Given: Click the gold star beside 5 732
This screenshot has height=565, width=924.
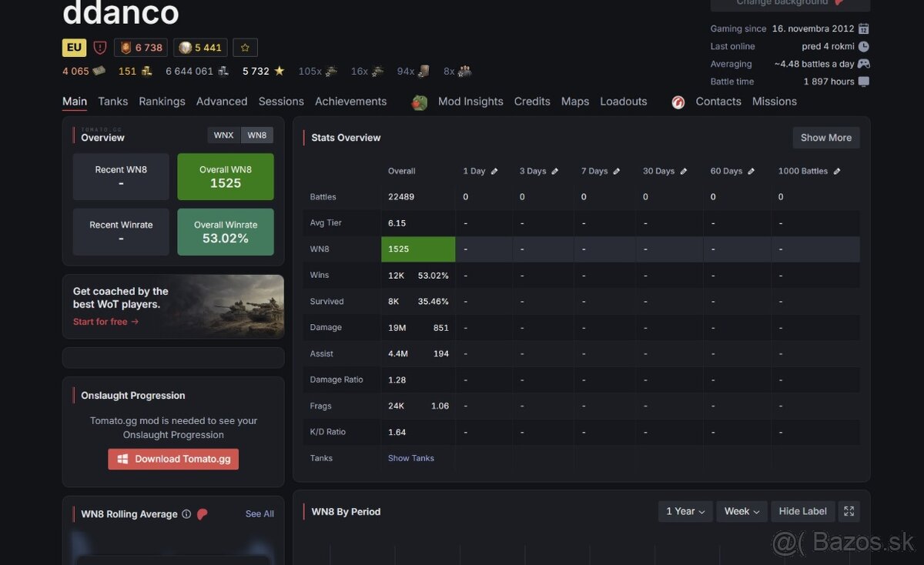Looking at the screenshot, I should [280, 71].
